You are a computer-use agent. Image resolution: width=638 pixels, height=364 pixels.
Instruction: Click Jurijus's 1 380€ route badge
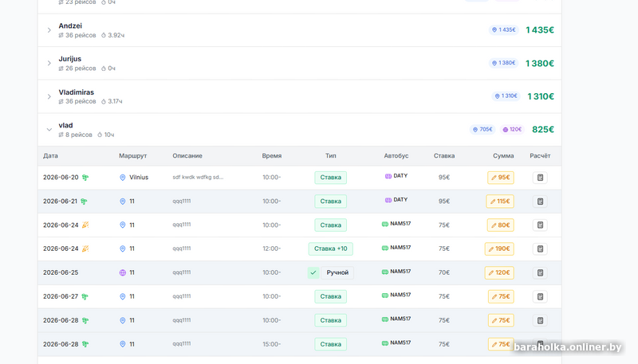[504, 63]
